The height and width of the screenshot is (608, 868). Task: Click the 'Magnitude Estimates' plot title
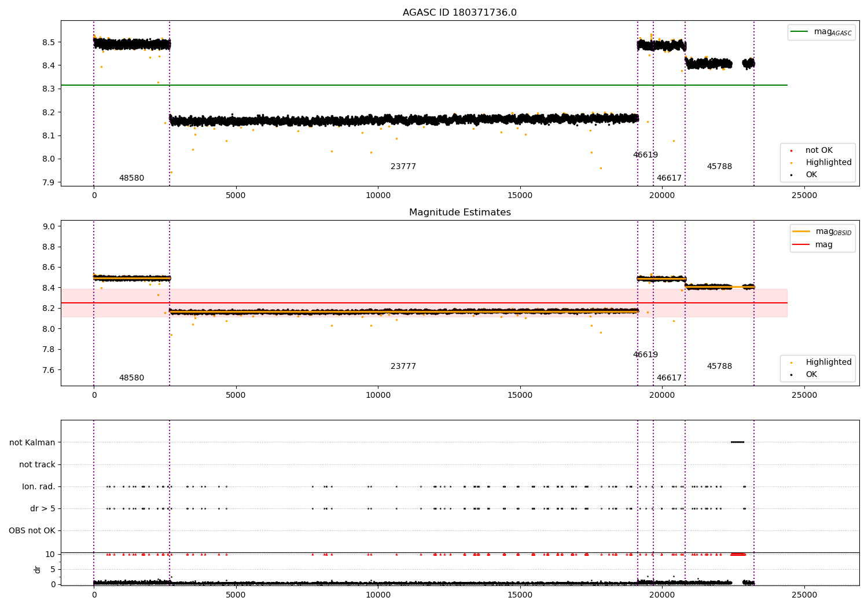pos(459,213)
